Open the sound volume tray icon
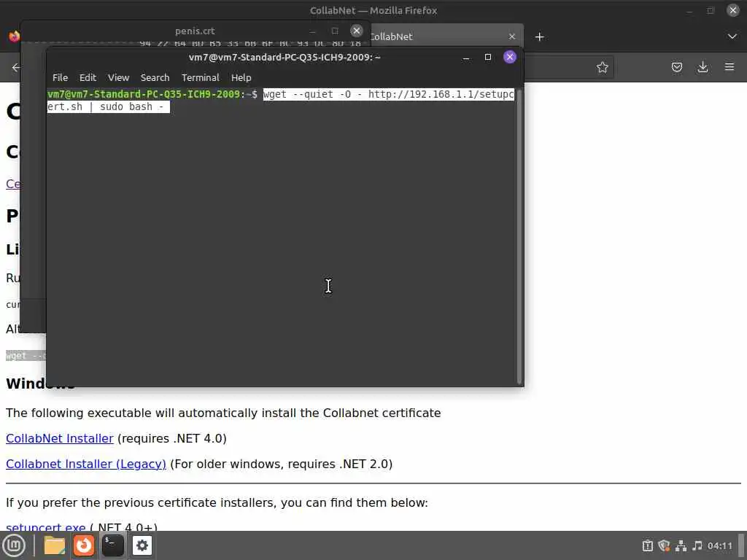The image size is (747, 560). click(697, 545)
